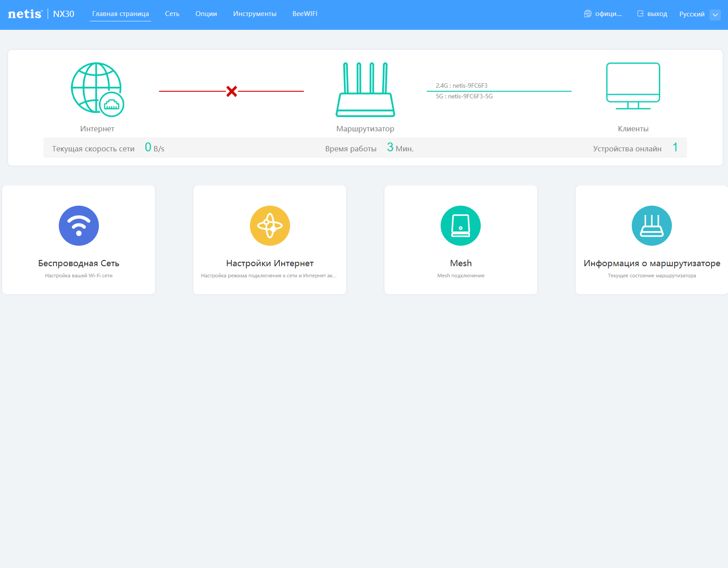Open the Настройки Интернет card title
This screenshot has height=568, width=728.
pyautogui.click(x=270, y=263)
